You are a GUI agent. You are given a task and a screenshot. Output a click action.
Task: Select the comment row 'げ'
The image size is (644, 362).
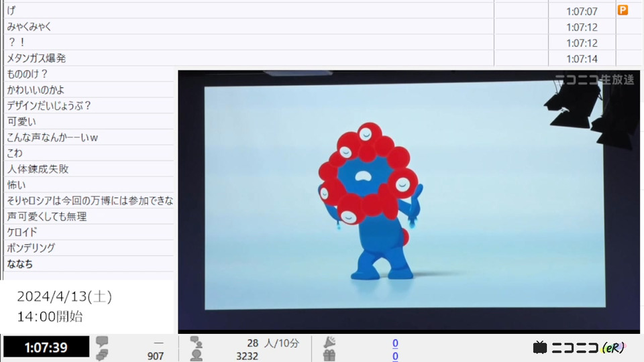pos(248,11)
